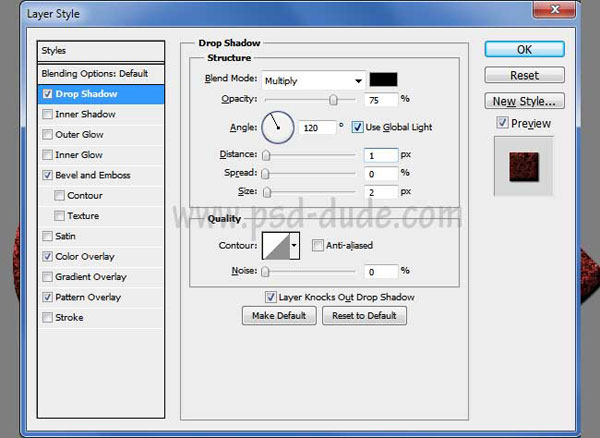Image resolution: width=600 pixels, height=438 pixels.
Task: Click the style preview thumbnail
Action: (523, 166)
